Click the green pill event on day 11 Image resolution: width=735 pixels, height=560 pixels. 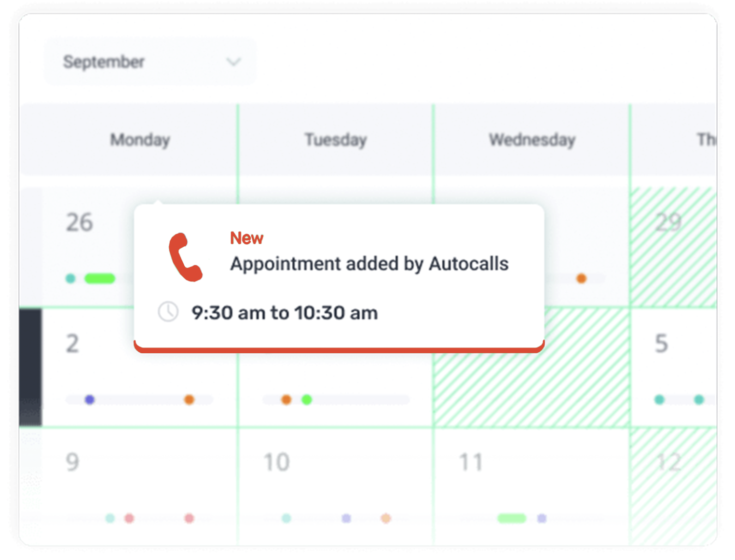512,518
